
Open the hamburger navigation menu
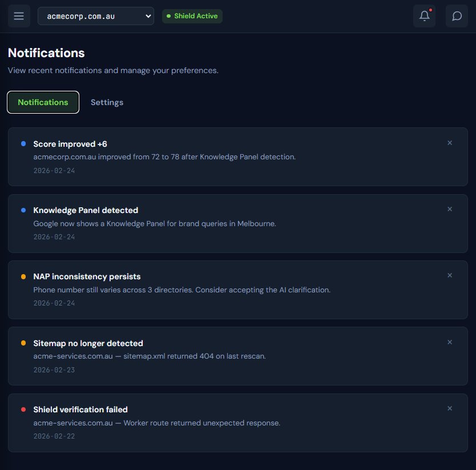click(19, 16)
